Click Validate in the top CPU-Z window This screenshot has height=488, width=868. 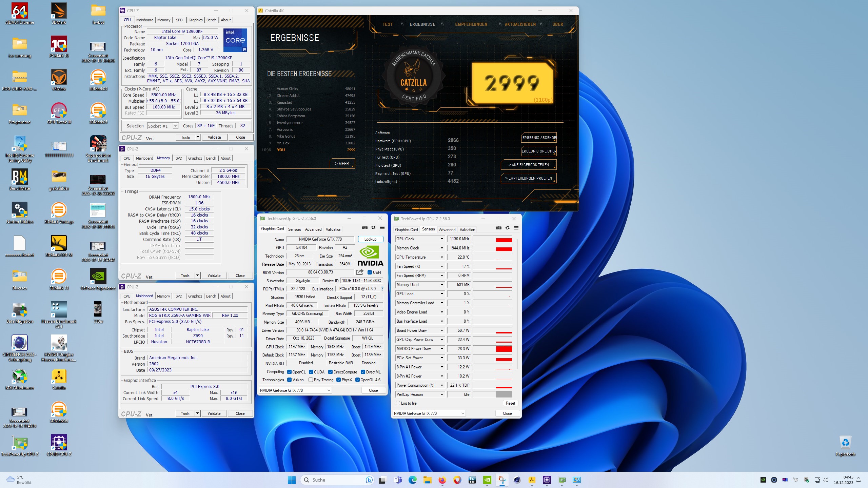[214, 137]
